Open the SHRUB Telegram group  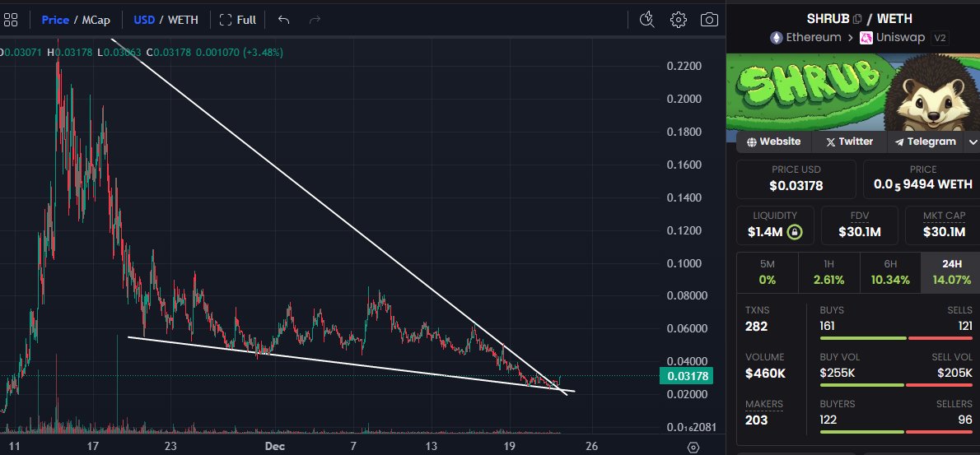[925, 142]
